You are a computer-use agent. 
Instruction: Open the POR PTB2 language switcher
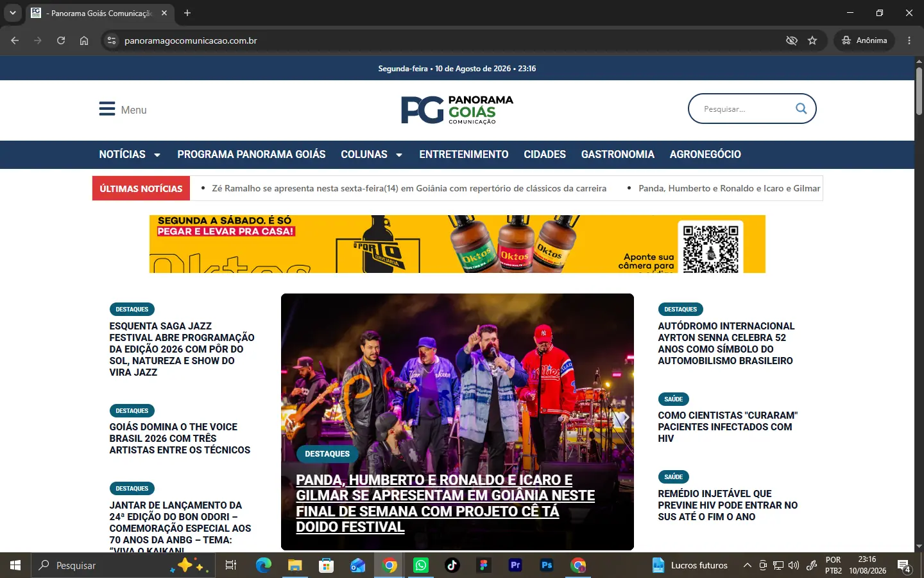pos(834,565)
